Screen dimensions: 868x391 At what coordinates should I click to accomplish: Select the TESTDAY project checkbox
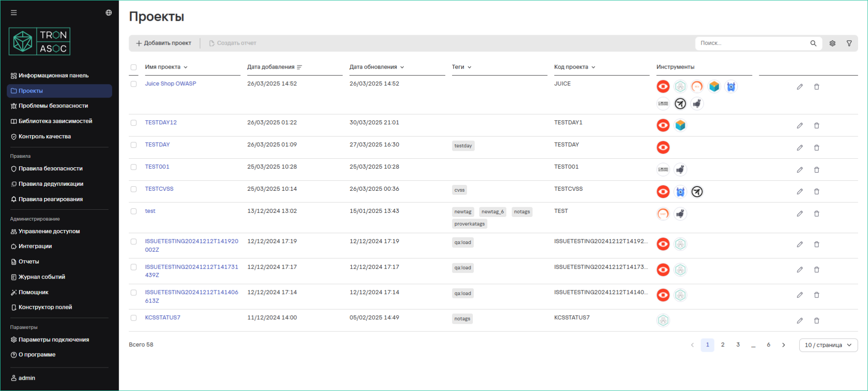pyautogui.click(x=134, y=145)
